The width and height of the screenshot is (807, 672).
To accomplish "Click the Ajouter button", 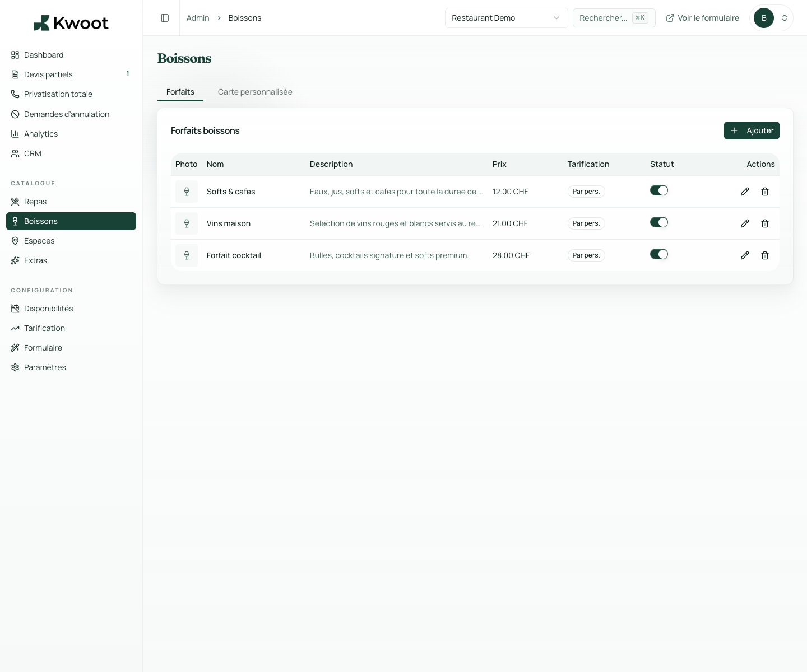I will tap(752, 130).
